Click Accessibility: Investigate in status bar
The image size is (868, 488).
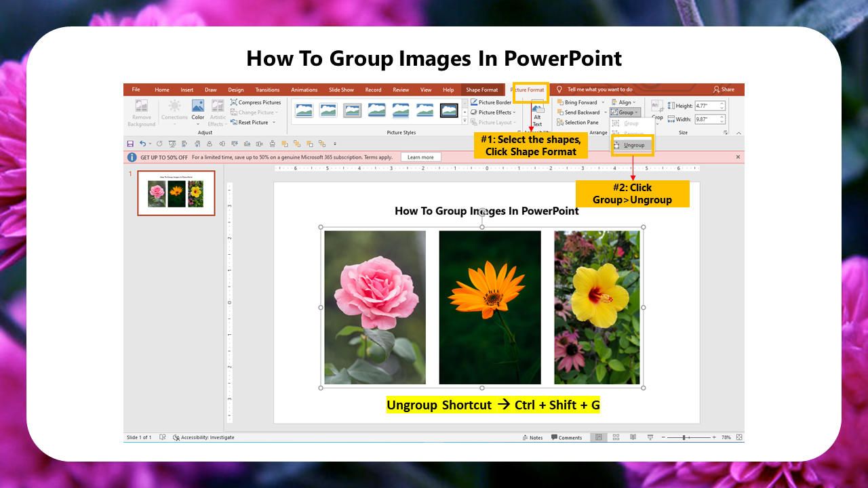click(x=203, y=438)
